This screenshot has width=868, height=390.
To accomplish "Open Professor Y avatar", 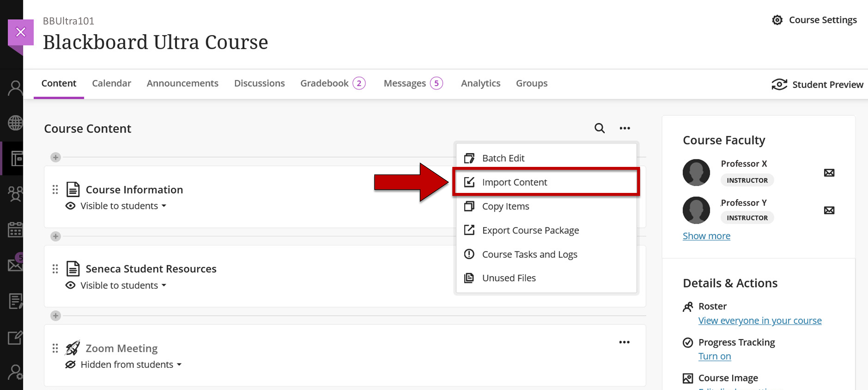I will (696, 210).
